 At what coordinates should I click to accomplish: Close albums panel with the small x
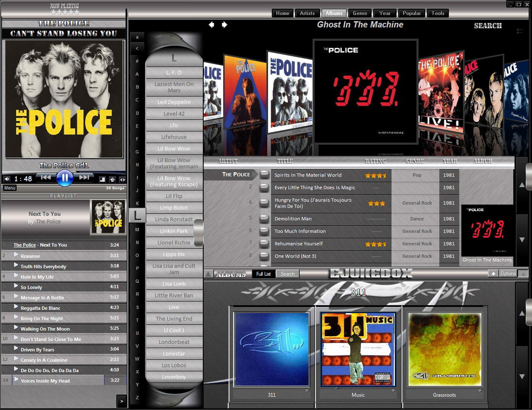tap(523, 274)
